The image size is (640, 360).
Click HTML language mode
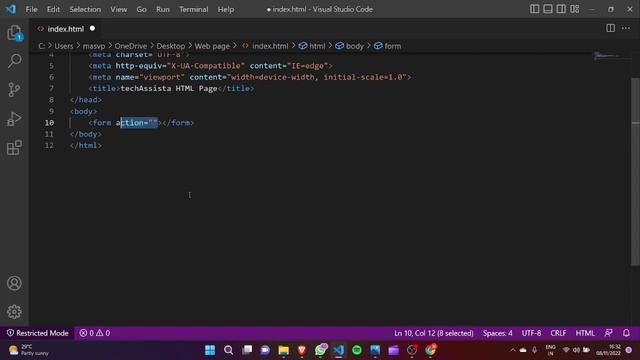pyautogui.click(x=585, y=333)
